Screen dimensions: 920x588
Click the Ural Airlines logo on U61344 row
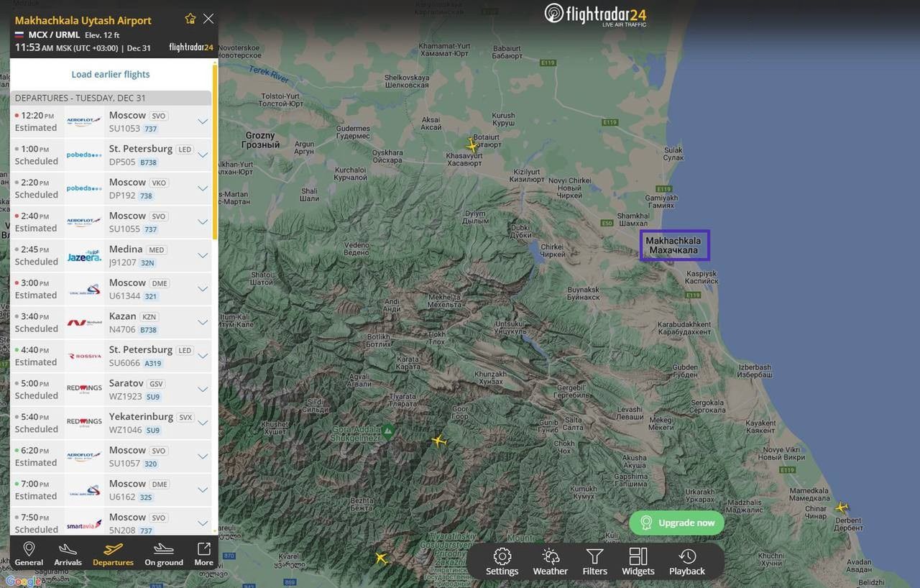tap(84, 289)
